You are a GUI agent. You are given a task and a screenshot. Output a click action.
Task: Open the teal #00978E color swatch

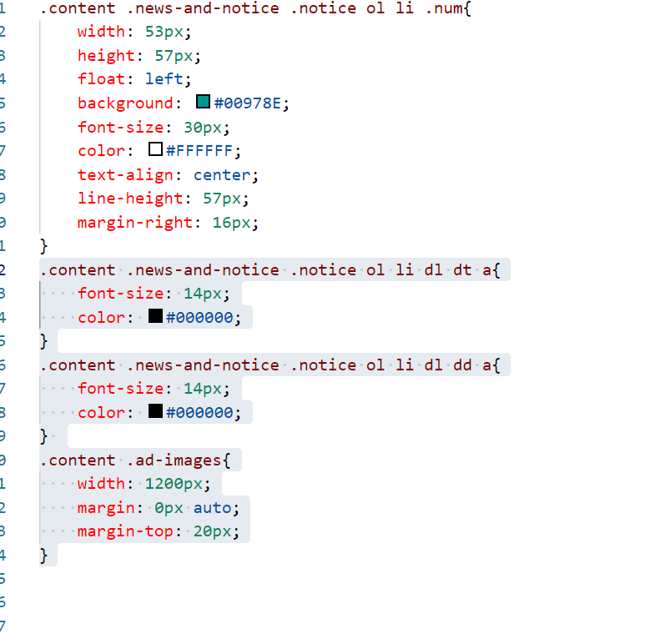203,102
